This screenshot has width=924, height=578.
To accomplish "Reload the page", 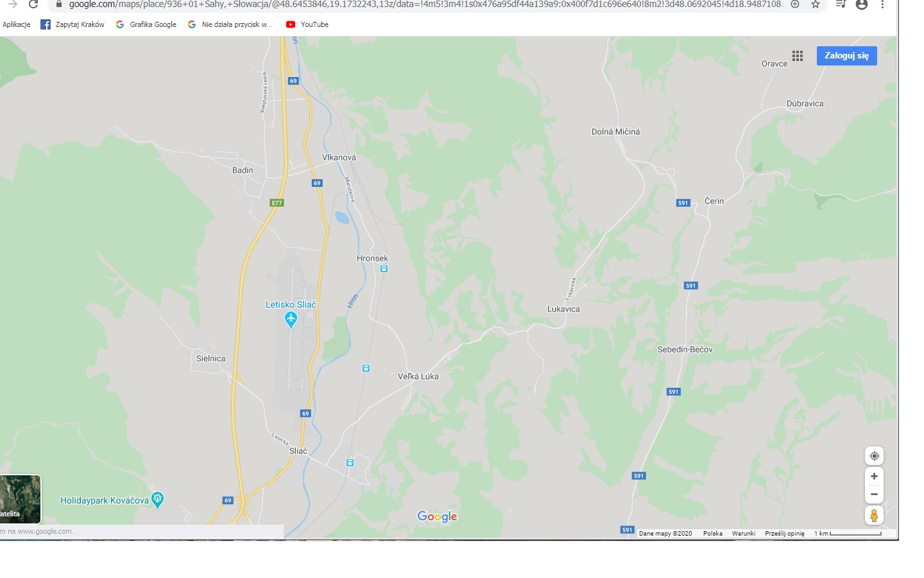I will (x=33, y=4).
